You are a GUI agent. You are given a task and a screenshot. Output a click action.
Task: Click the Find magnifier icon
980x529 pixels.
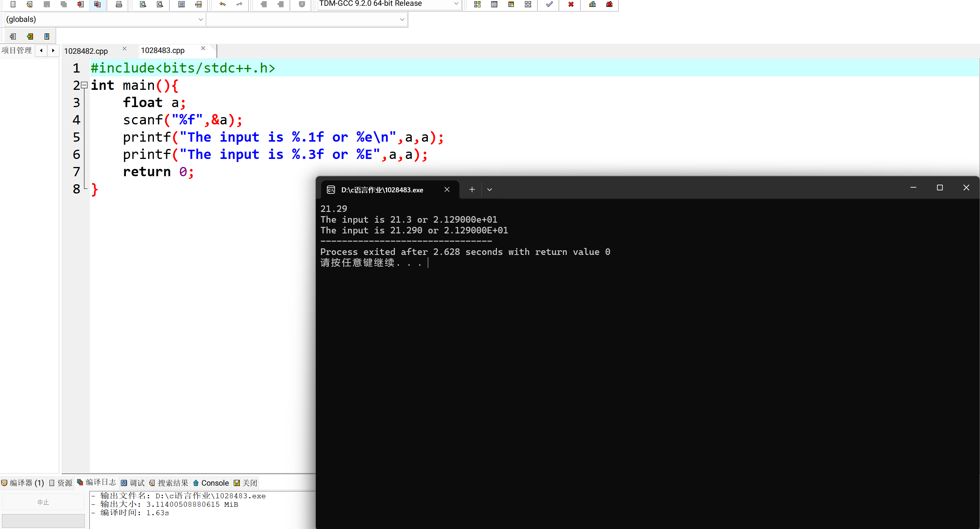[143, 4]
